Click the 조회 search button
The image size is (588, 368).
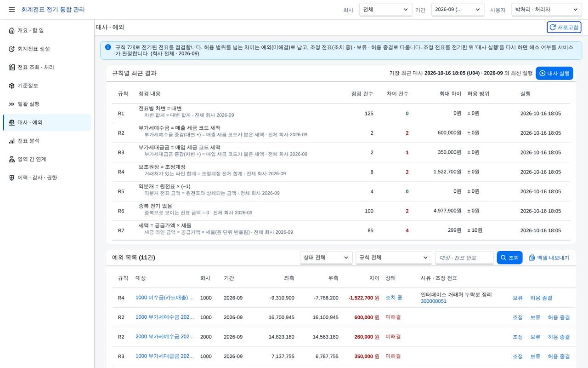(x=509, y=258)
